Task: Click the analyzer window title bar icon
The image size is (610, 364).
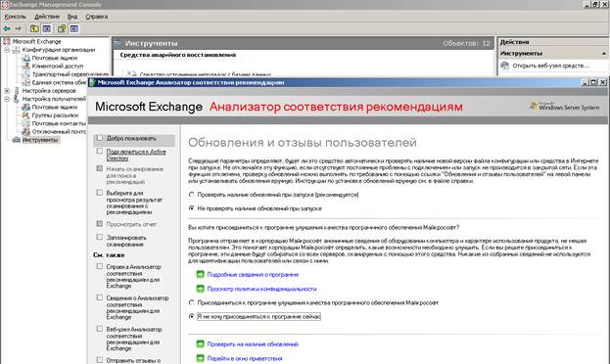Action: (92, 82)
